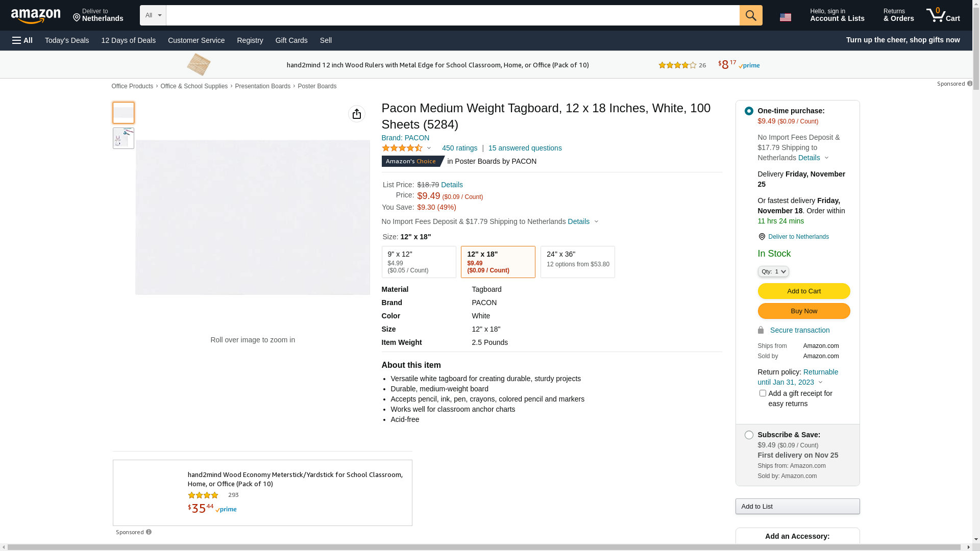Click the Amazon logo home icon

36,16
